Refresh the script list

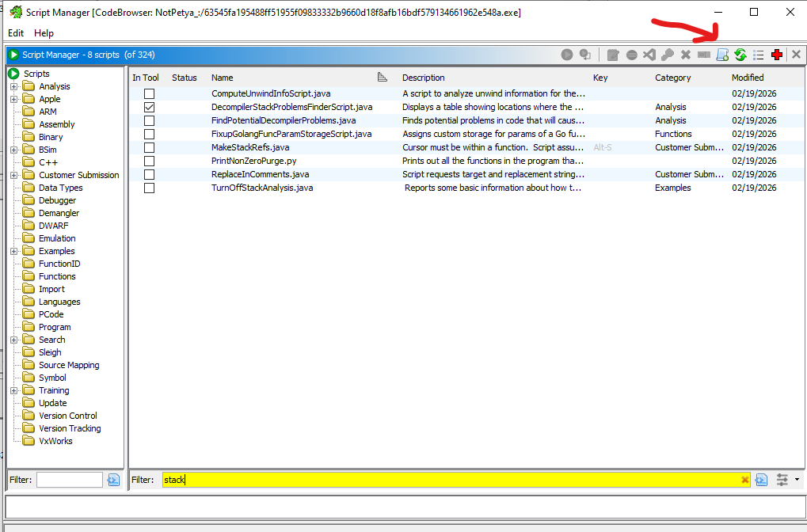tap(740, 55)
